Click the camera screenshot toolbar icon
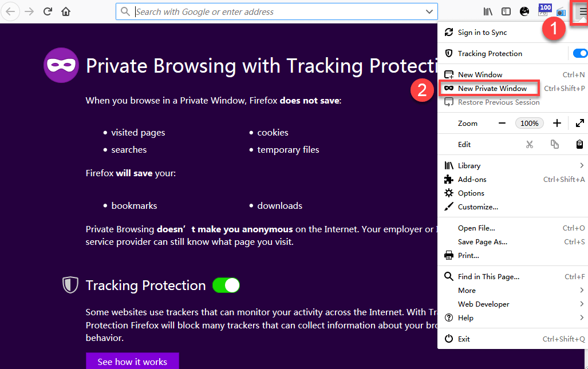Screen dimensions: 588x369 [561, 12]
